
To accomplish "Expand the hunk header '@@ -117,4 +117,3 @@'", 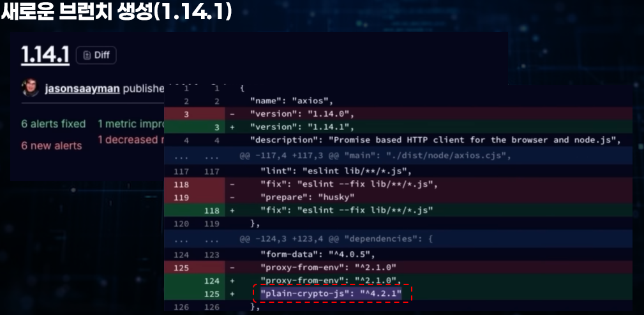I will coord(398,156).
